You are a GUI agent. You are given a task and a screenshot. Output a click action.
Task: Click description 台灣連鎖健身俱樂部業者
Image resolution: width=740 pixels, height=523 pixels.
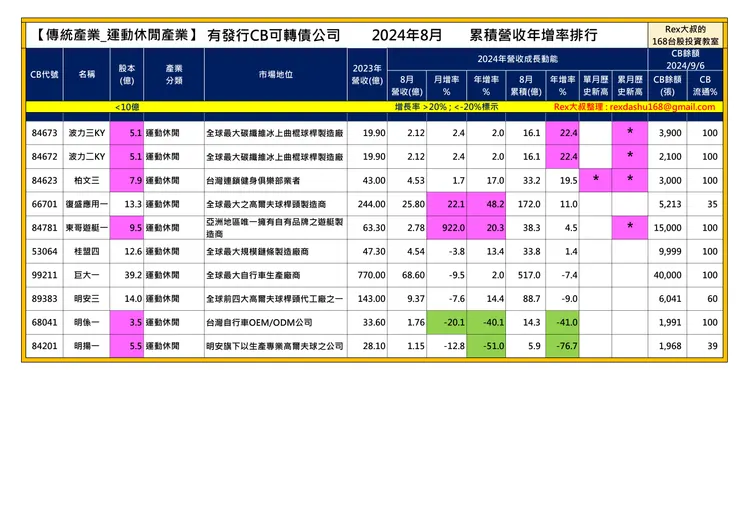(x=253, y=180)
